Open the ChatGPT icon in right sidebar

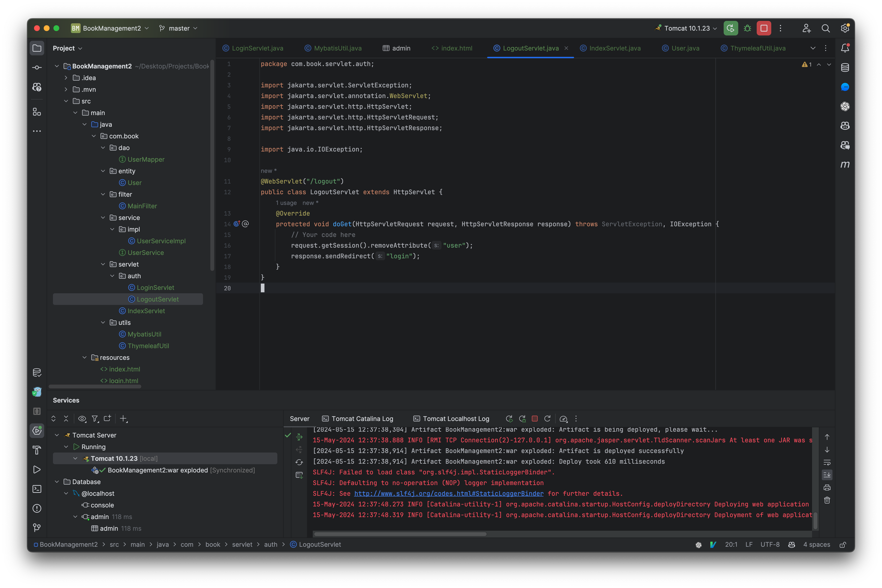point(845,107)
